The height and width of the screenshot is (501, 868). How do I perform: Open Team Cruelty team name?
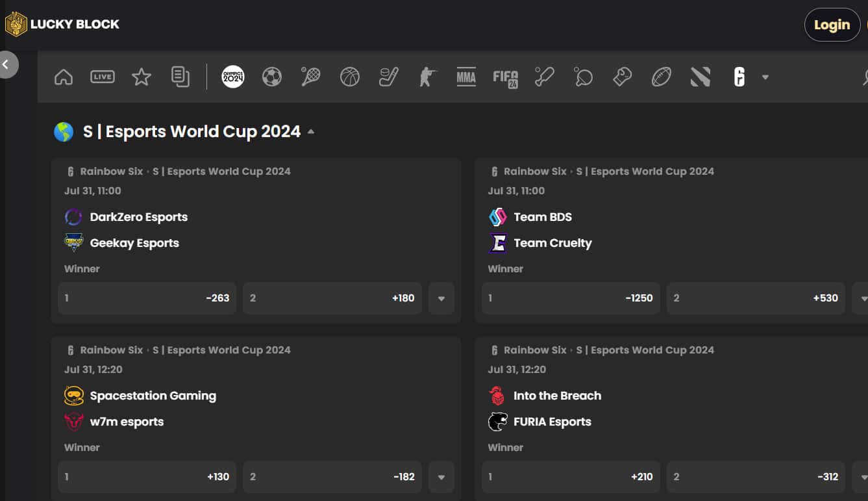pyautogui.click(x=552, y=243)
